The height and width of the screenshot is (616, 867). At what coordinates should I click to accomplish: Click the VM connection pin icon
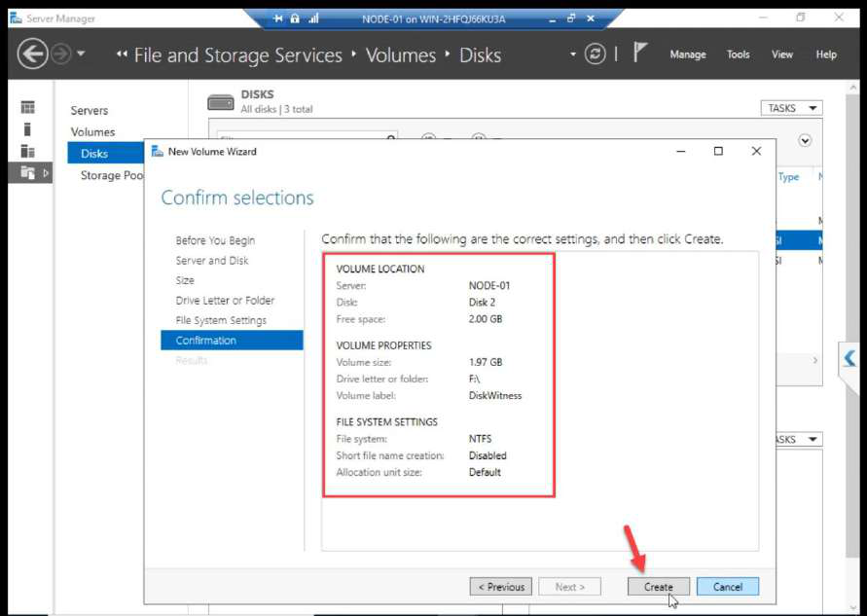277,18
